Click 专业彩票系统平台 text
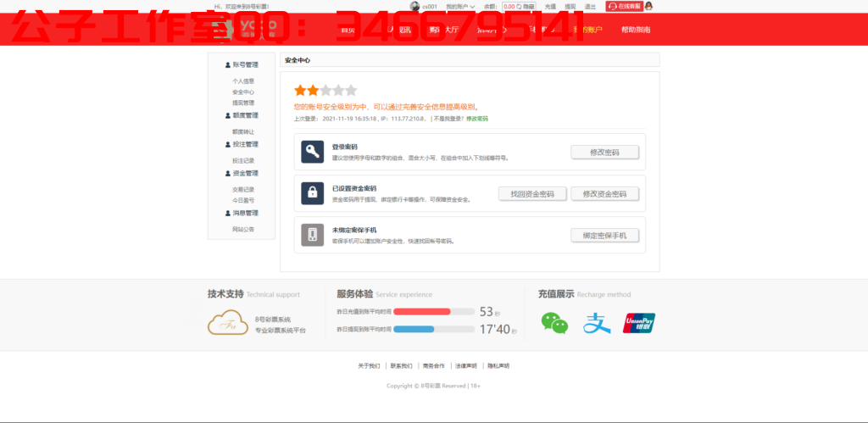Viewport: 868px width, 423px height. click(280, 331)
